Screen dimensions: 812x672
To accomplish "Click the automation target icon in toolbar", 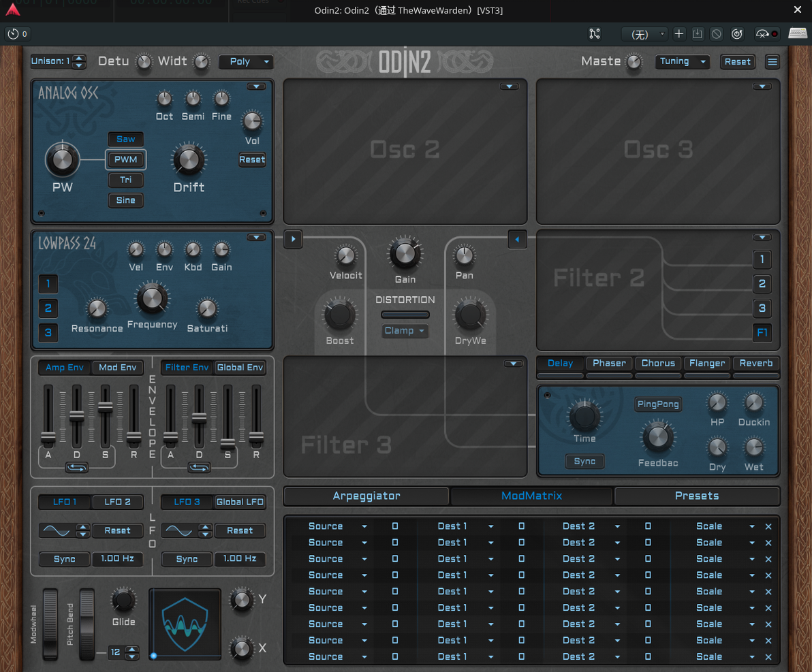I will point(737,34).
